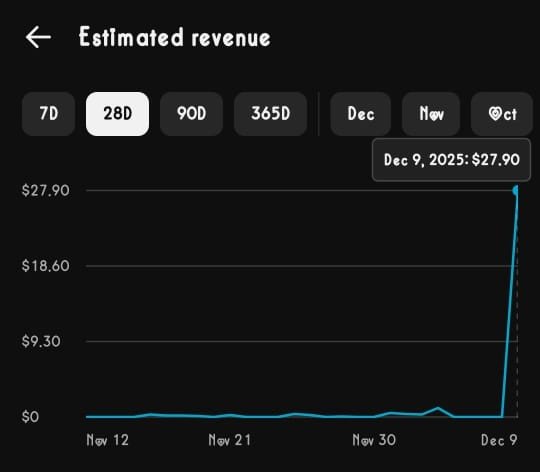Click the Dec 9 data point on chart
This screenshot has height=472, width=540.
pyautogui.click(x=516, y=190)
